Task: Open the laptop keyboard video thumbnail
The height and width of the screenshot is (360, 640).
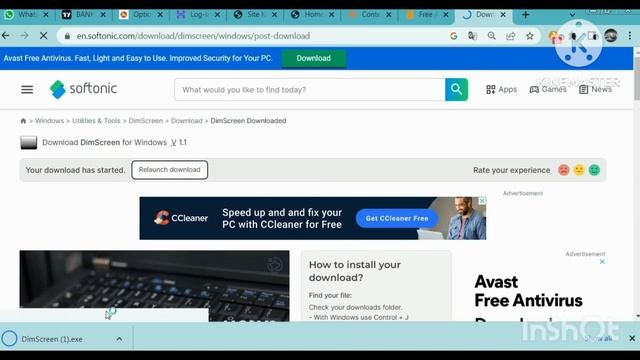Action: [x=154, y=286]
